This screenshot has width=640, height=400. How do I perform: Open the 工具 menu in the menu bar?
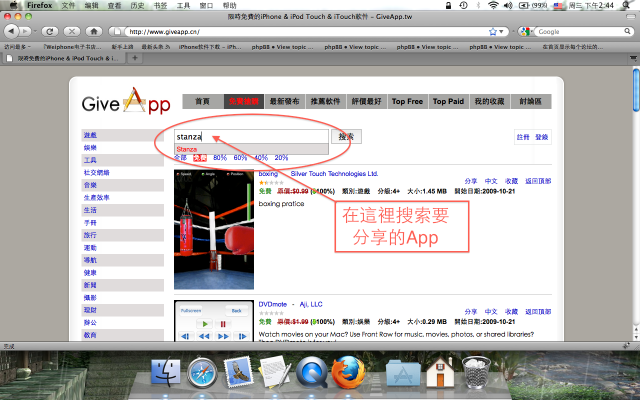click(183, 5)
